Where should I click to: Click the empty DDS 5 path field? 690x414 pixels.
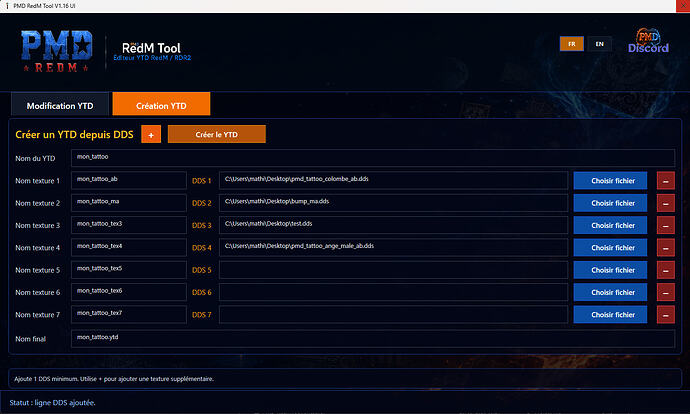pyautogui.click(x=393, y=270)
